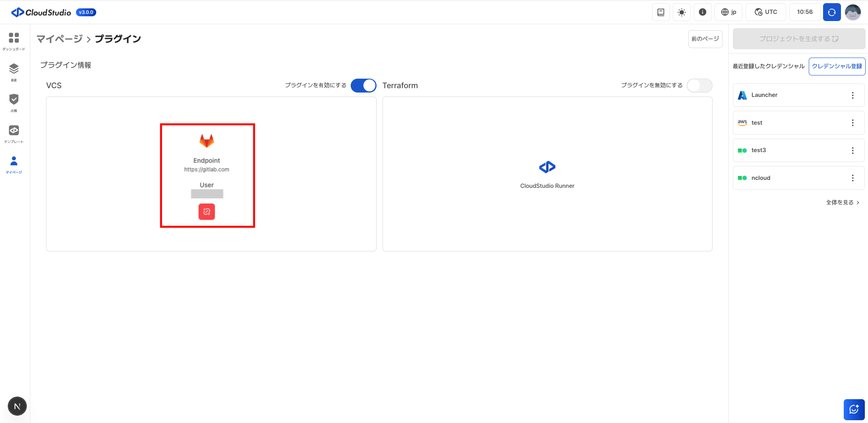
Task: Open options menu for ncloud credential
Action: 852,178
